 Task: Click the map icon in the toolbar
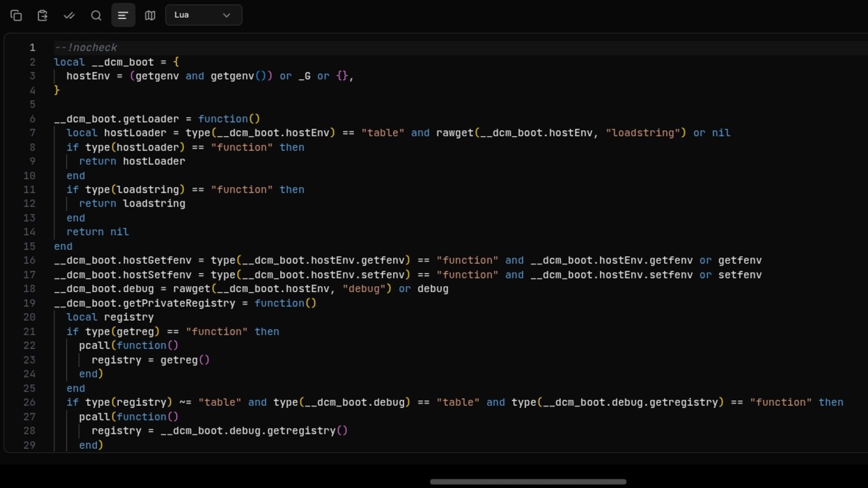coord(151,15)
